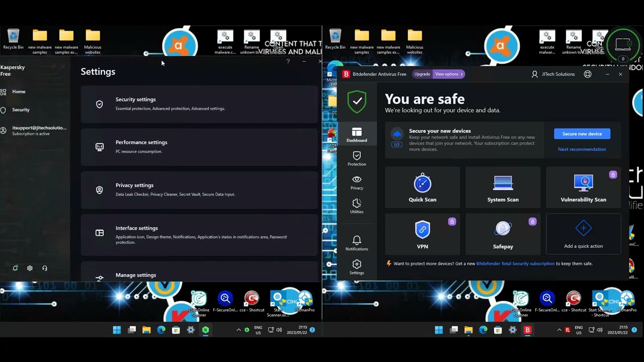Open Notifications in Bitdefender sidebar

click(357, 243)
